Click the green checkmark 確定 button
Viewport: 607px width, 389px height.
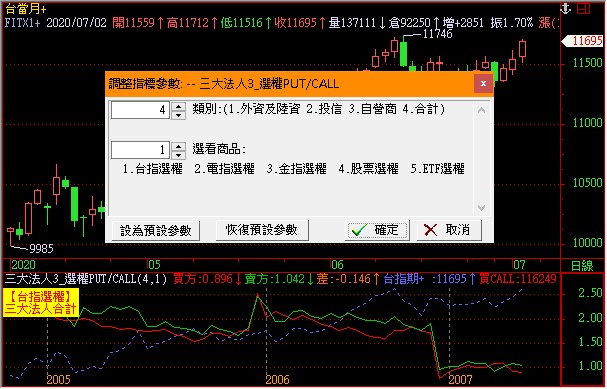377,230
